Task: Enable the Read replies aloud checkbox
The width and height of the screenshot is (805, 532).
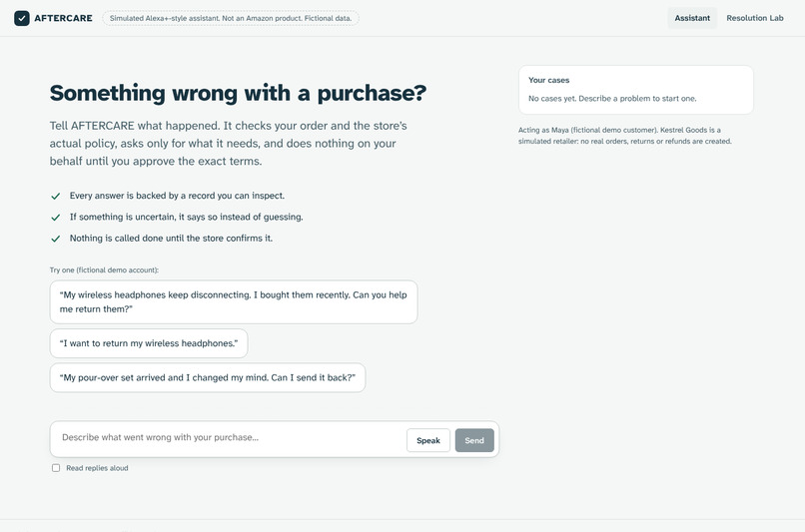Action: (56, 468)
